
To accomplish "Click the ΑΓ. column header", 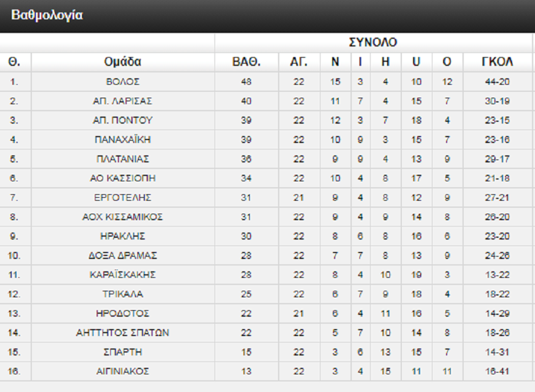I will [299, 62].
